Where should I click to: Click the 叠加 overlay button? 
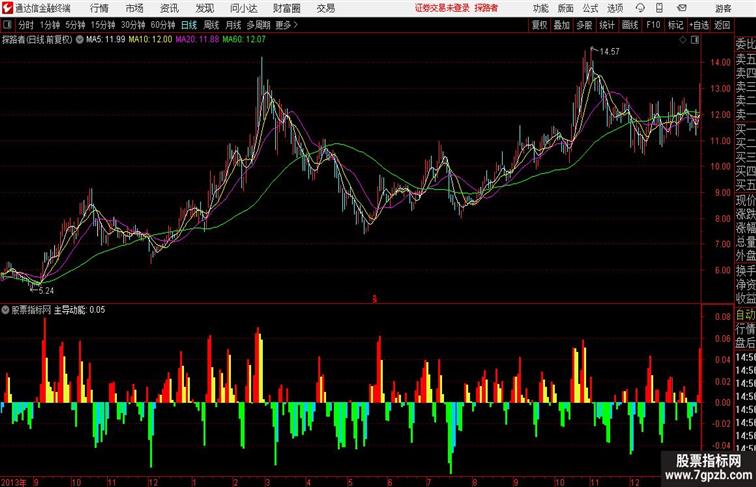coord(561,25)
